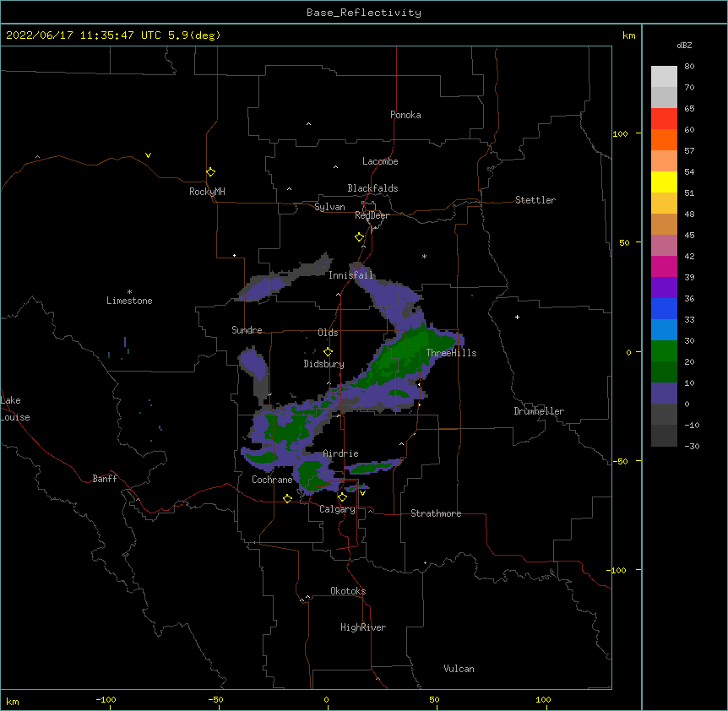Click the RedDeer city label
728x711 pixels.
pyautogui.click(x=372, y=215)
